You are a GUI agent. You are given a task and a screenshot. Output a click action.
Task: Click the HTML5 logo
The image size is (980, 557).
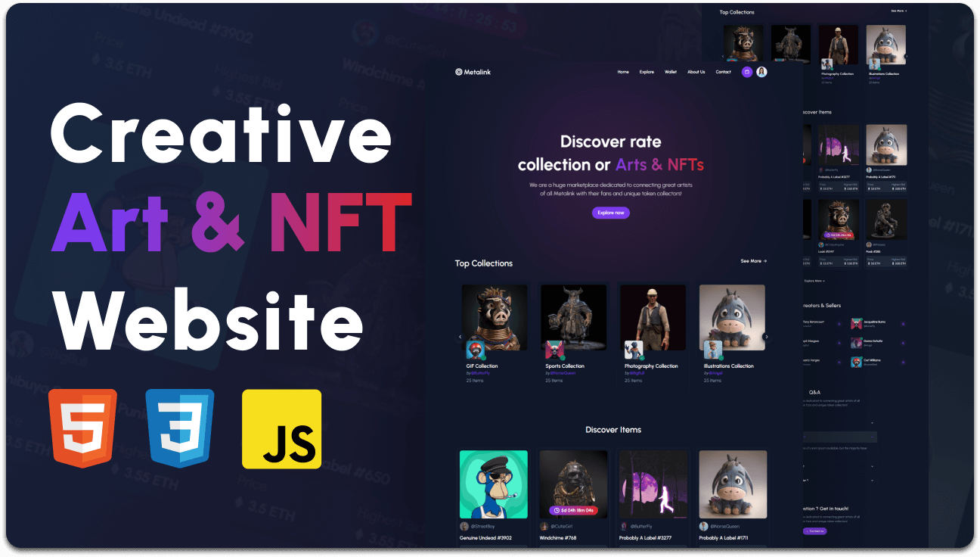83,428
